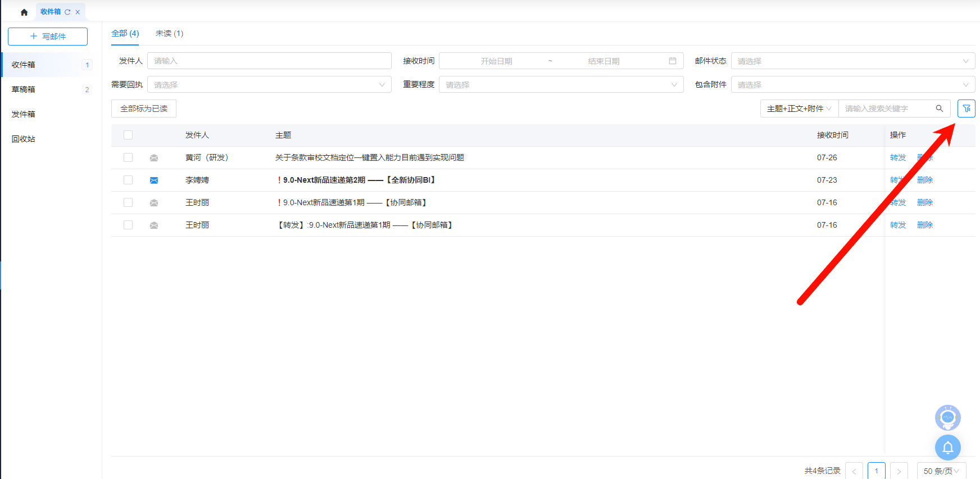Switch to the 未读 (1) tab
This screenshot has height=479, width=980.
click(x=169, y=33)
